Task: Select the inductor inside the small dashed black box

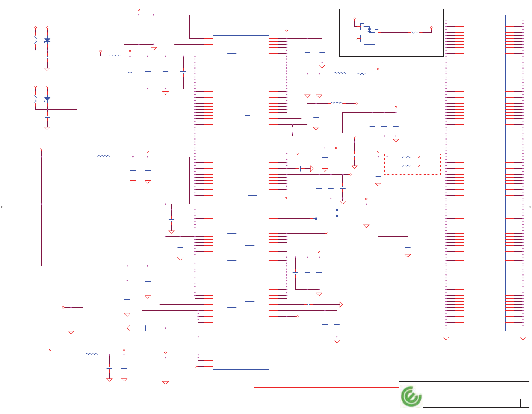Action: (337, 103)
